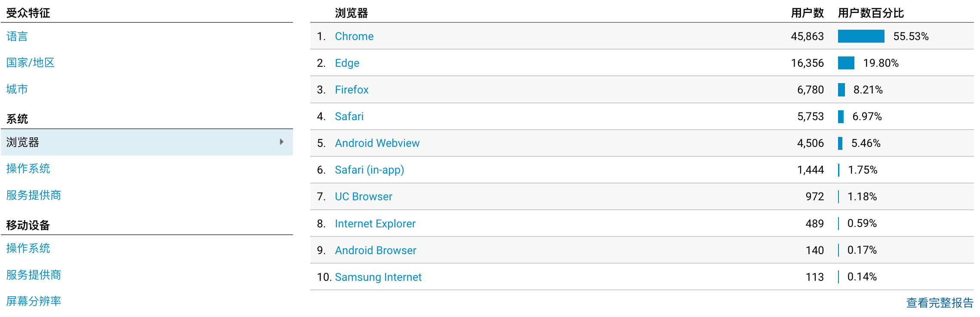Show the 屏幕分辨率 dimension
Image resolution: width=980 pixels, height=317 pixels.
[34, 301]
